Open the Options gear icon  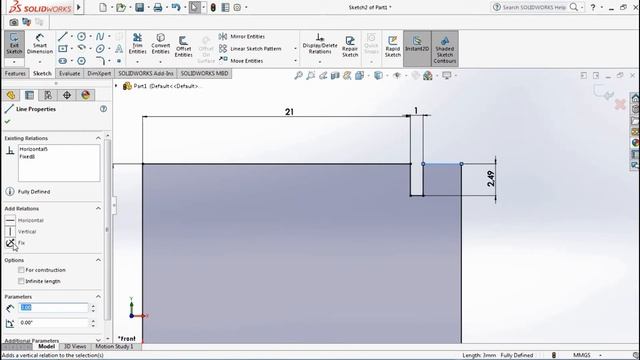coord(237,7)
